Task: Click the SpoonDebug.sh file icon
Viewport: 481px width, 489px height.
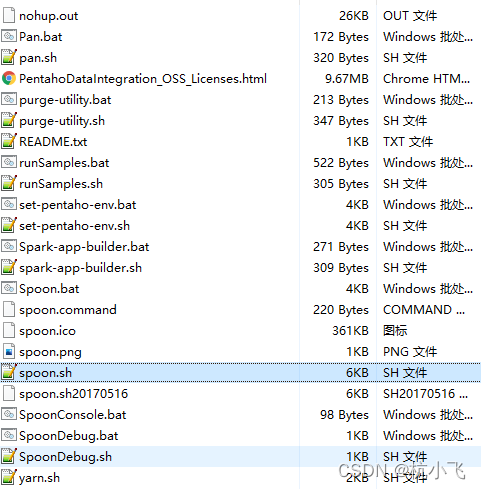Action: click(x=9, y=456)
